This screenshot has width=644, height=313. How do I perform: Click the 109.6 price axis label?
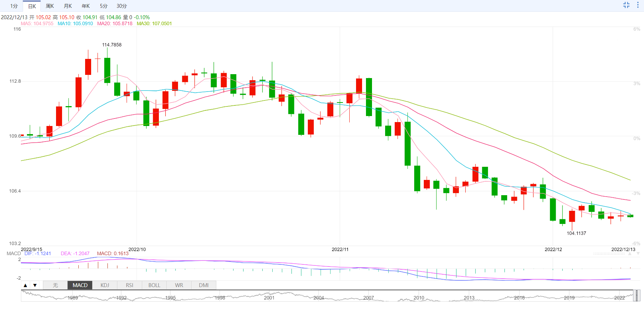click(15, 136)
